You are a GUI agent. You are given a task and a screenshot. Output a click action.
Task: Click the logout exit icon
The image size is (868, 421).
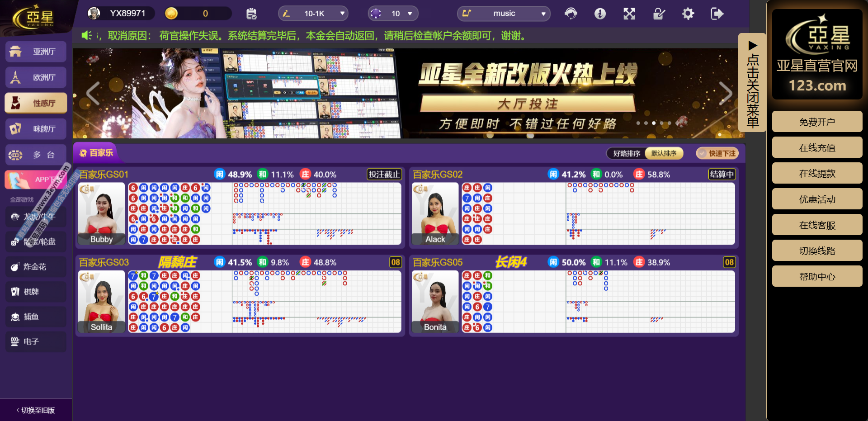717,14
